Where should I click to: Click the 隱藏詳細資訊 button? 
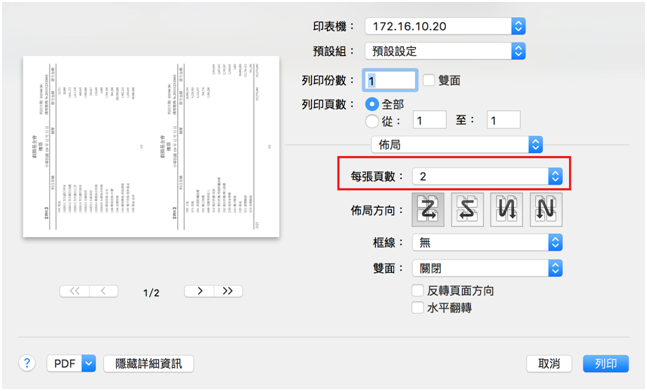(x=149, y=363)
